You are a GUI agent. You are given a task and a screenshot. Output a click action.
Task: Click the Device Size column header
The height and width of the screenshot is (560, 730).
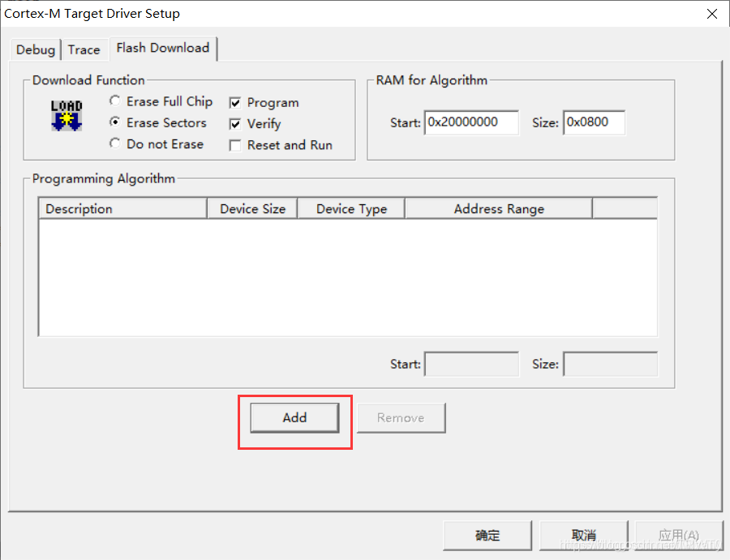point(252,209)
